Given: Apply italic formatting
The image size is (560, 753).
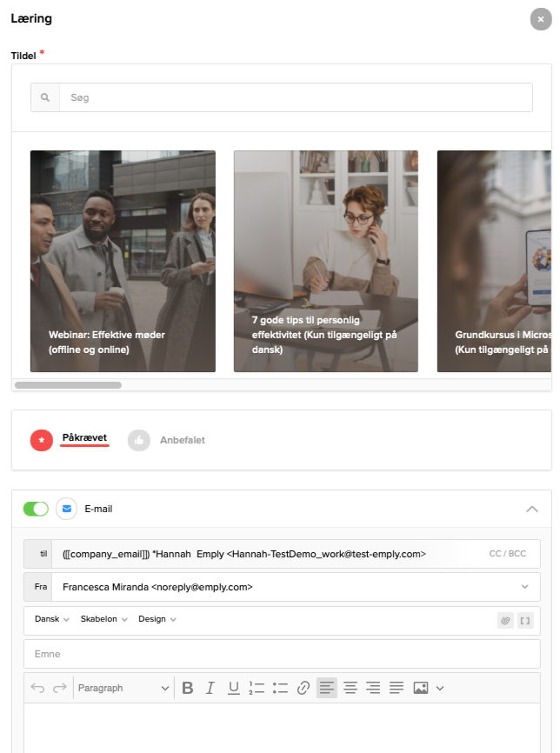Looking at the screenshot, I should (x=210, y=688).
